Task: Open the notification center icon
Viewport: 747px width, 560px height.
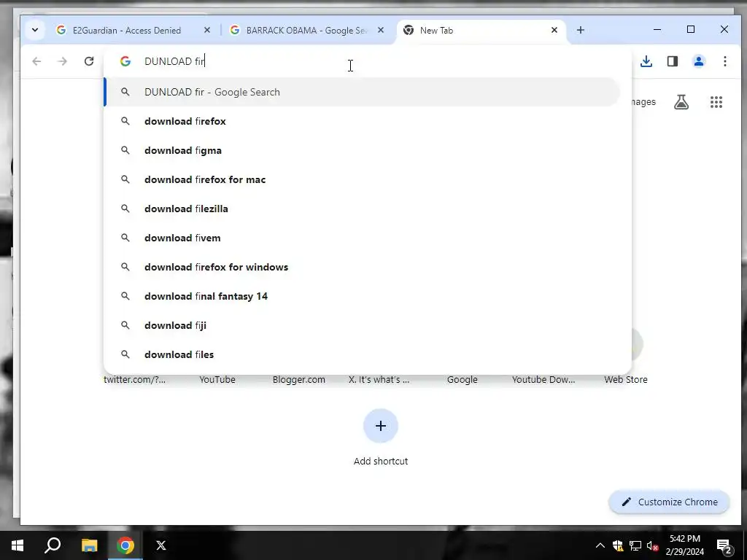Action: click(724, 545)
